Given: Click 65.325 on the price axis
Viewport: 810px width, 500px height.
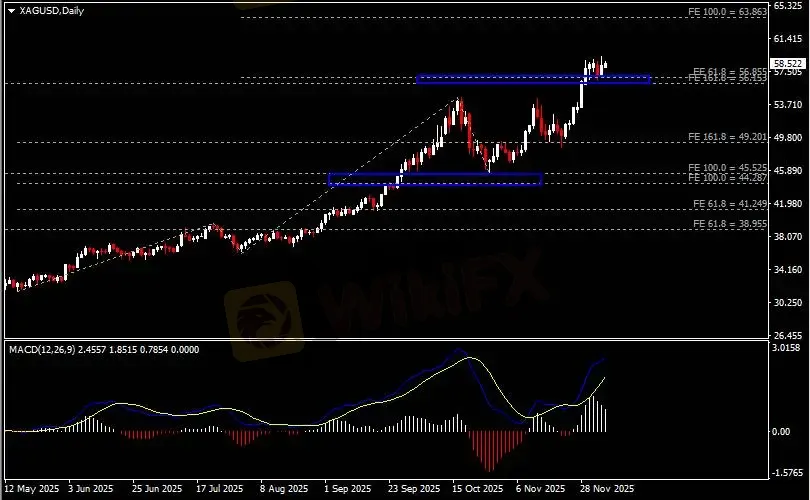Looking at the screenshot, I should [x=789, y=6].
